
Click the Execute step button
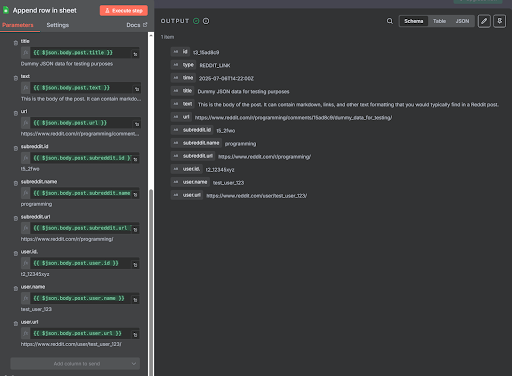(x=124, y=11)
